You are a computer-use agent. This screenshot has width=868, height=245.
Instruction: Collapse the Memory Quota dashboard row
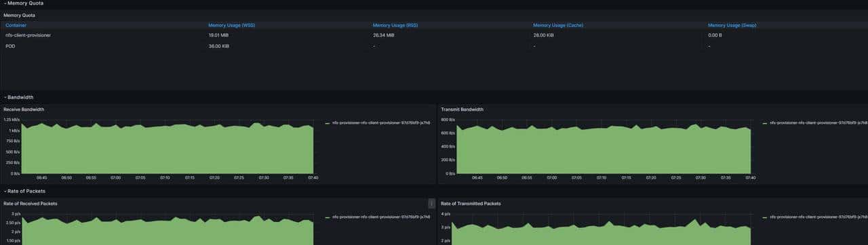coord(23,3)
